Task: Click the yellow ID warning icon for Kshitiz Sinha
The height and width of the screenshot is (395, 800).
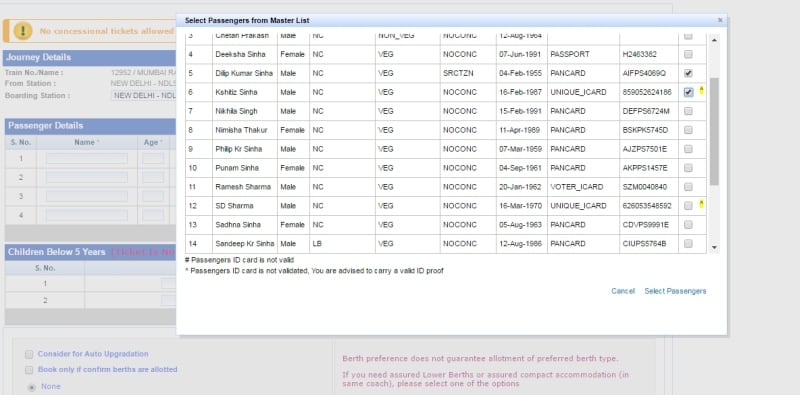Action: 701,91
